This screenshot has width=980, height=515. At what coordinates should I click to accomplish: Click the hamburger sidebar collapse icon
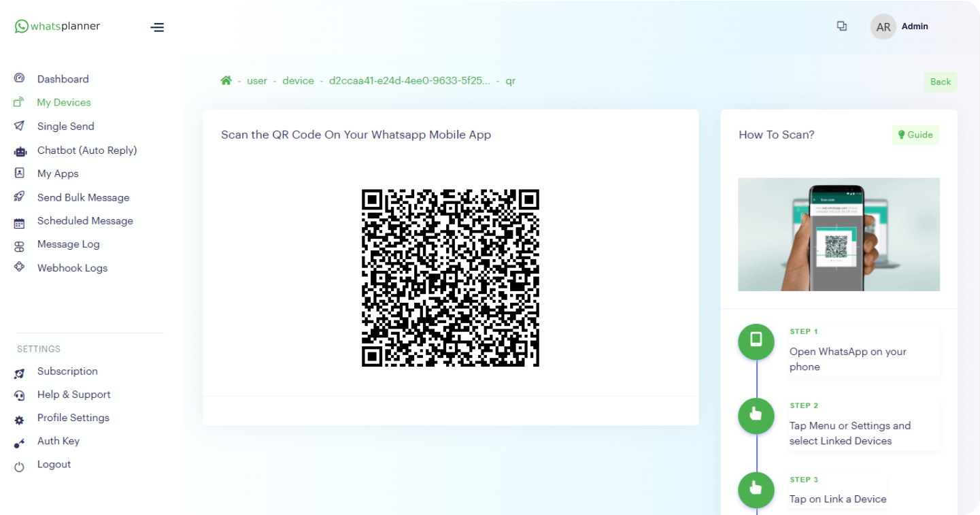pyautogui.click(x=157, y=27)
